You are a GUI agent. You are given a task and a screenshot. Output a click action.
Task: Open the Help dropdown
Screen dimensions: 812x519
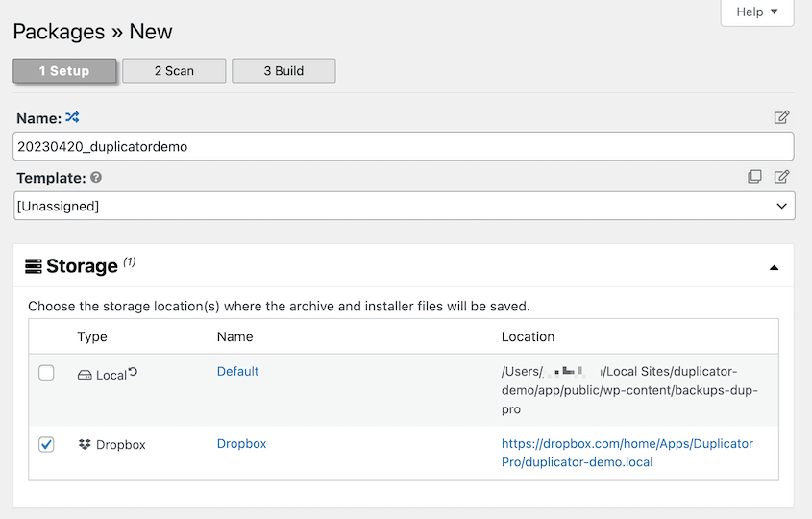[757, 12]
